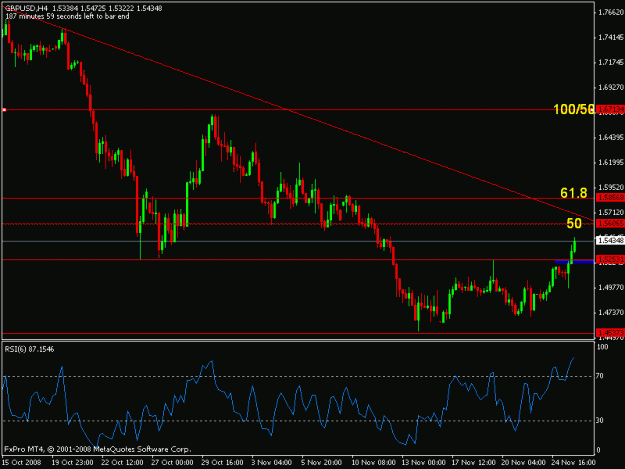Click the '24 Nov 16:00' time axis label

(x=574, y=463)
